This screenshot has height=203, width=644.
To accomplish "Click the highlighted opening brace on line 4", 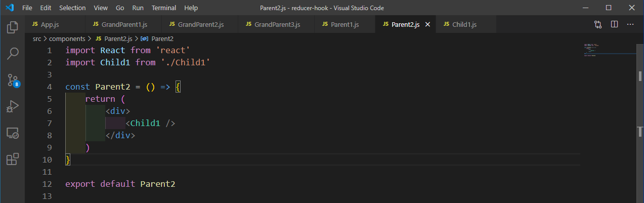I will pos(178,87).
